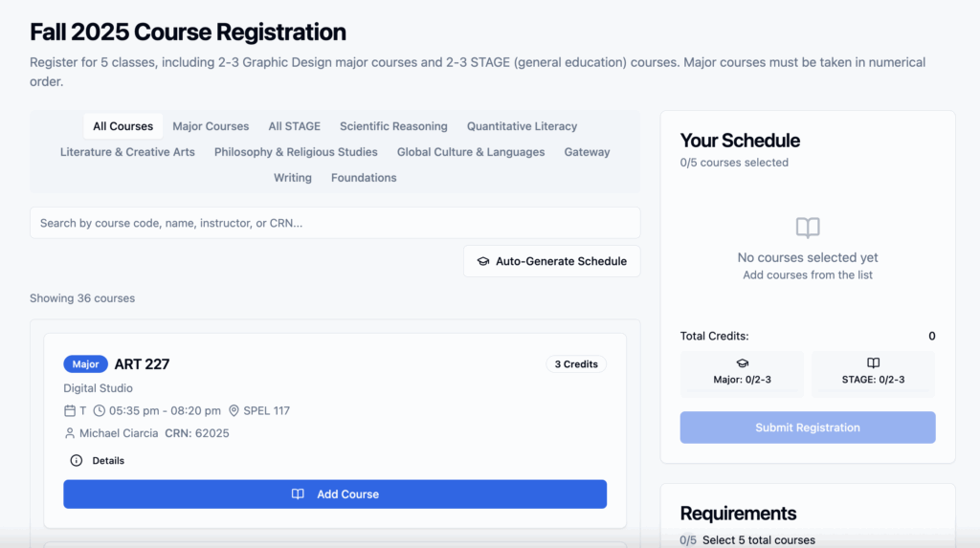This screenshot has height=548, width=980.
Task: Focus the course search field
Action: coord(335,223)
